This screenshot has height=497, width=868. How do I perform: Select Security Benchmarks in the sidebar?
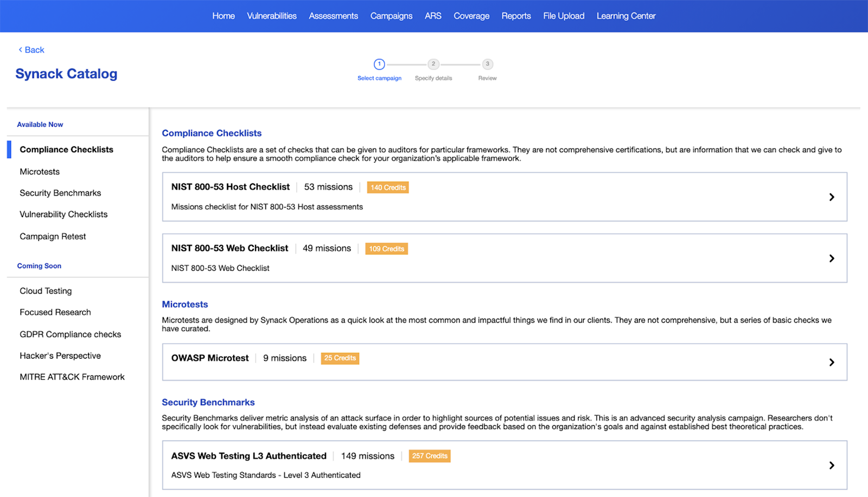point(60,192)
